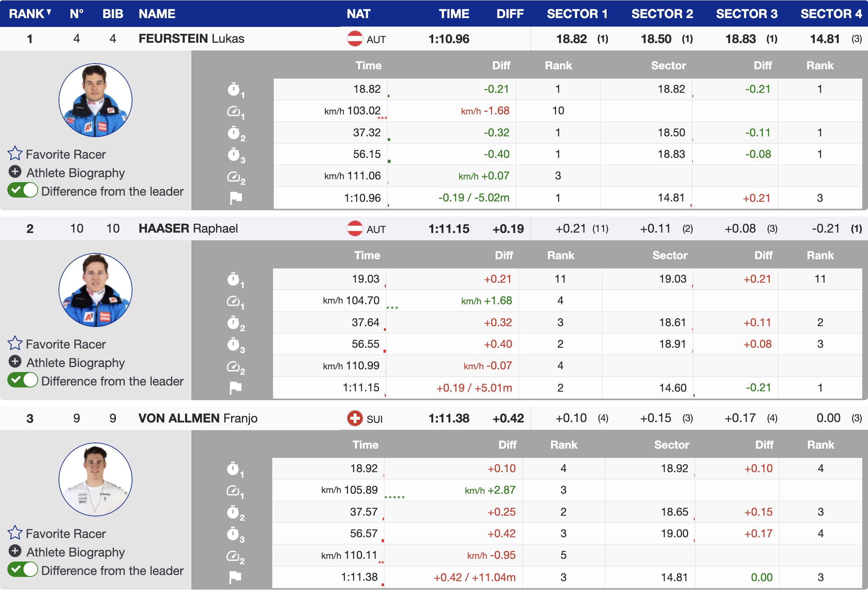Click Von Allmen's favorite racer star icon
Screen dimensions: 868x590
[x=15, y=533]
